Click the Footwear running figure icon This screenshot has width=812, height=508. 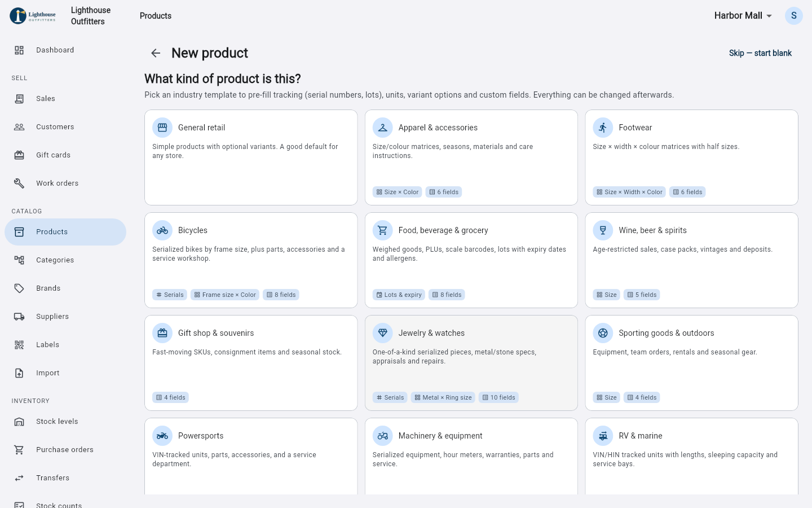603,128
